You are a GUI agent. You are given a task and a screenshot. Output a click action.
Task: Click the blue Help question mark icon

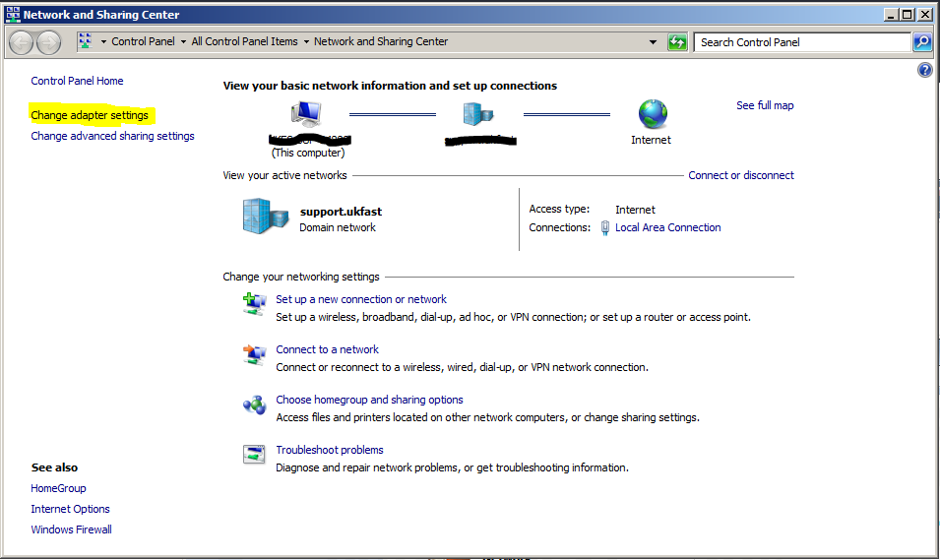click(x=924, y=71)
